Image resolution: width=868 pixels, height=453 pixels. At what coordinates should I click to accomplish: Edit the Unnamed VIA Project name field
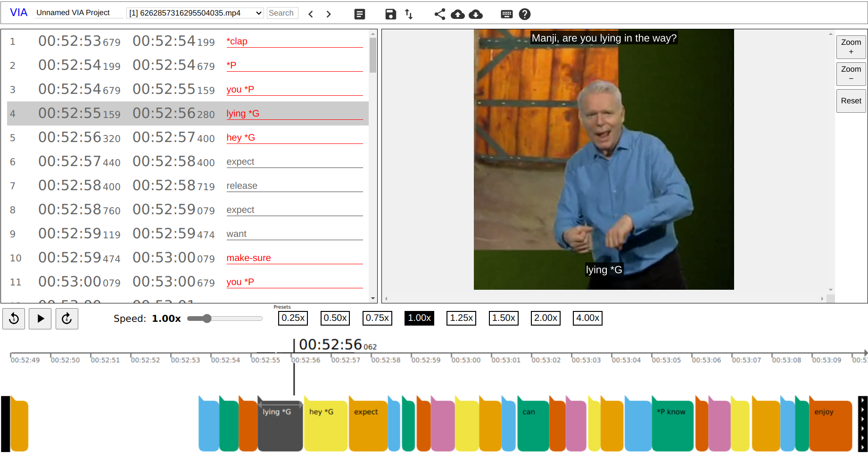coord(79,13)
